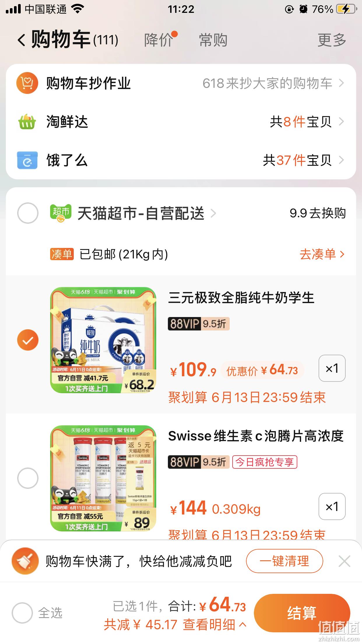362x644 pixels.
Task: Tap the back arrow next to 购物车
Action: 22,40
